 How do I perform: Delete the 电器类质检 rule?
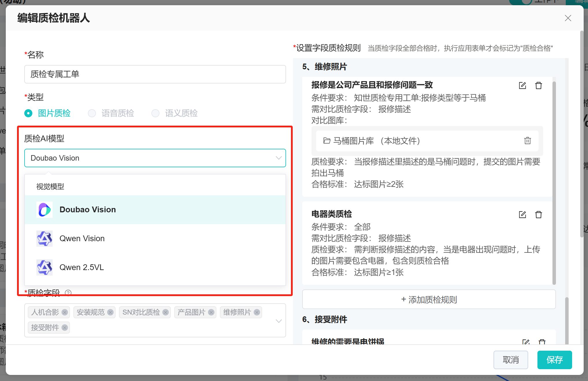tap(539, 215)
